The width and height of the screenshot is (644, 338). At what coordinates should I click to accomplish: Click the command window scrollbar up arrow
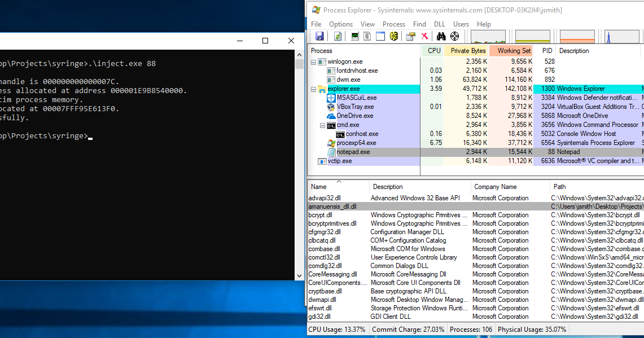tap(299, 55)
